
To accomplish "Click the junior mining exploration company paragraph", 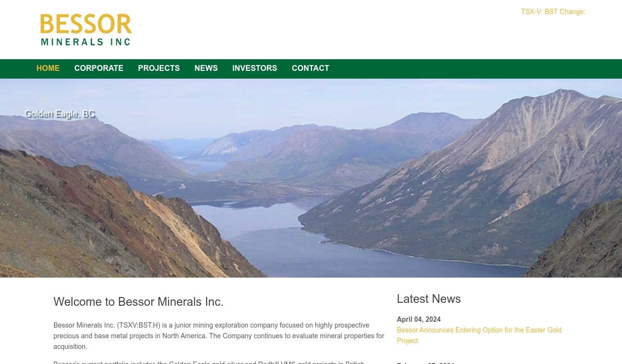I will [x=219, y=336].
